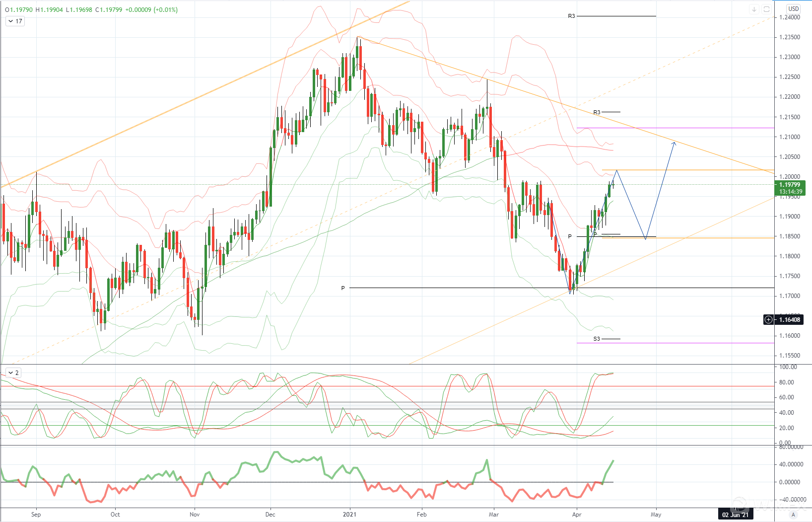Click the current price label 1.19799

790,185
